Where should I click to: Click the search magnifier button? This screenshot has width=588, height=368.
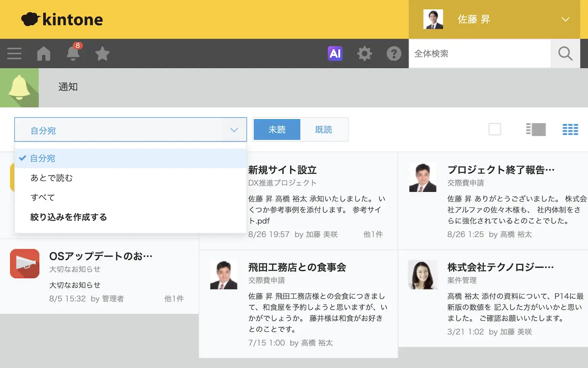(565, 54)
